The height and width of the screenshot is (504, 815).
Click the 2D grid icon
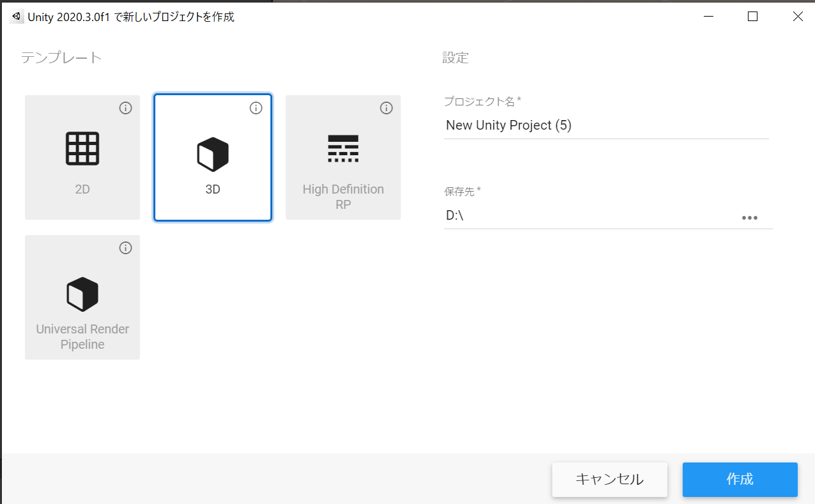click(82, 148)
